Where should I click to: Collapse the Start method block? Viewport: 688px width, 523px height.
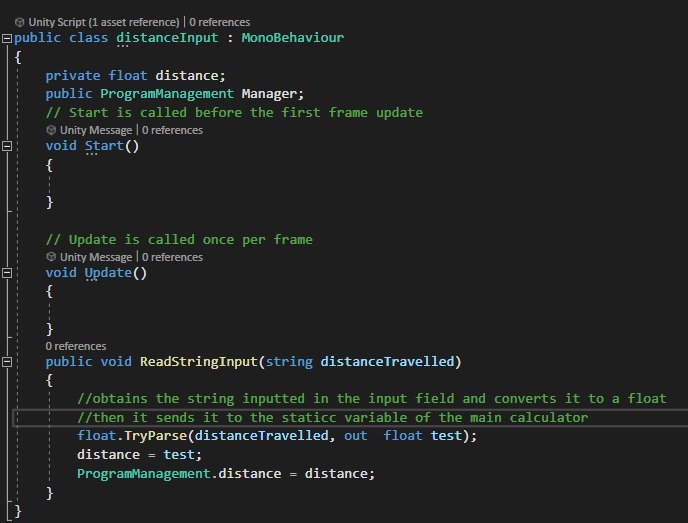[7, 146]
